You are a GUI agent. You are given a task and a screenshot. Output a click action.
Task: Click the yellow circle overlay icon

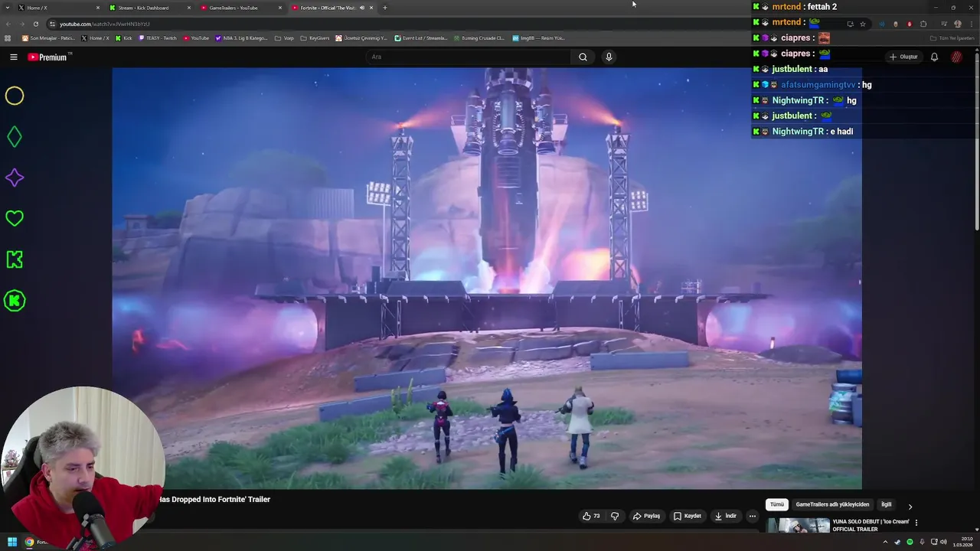click(x=15, y=96)
